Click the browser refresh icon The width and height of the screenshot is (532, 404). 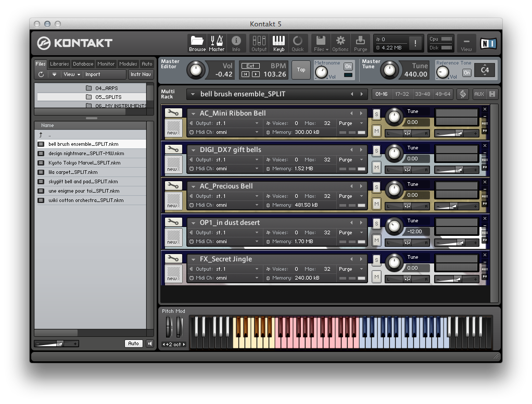[x=41, y=74]
